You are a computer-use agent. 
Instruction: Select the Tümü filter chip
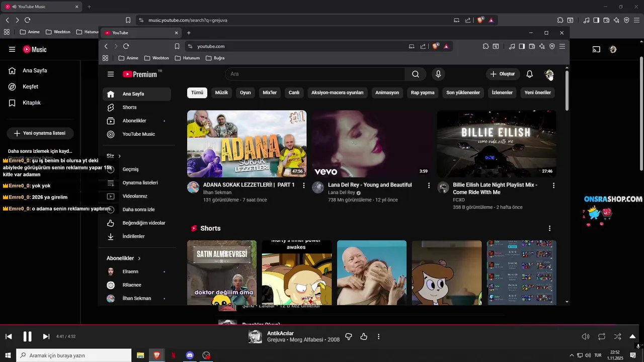tap(197, 93)
